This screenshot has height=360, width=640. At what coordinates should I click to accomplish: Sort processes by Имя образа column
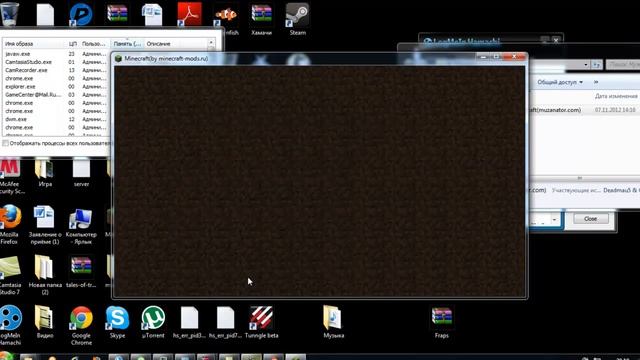[34, 44]
